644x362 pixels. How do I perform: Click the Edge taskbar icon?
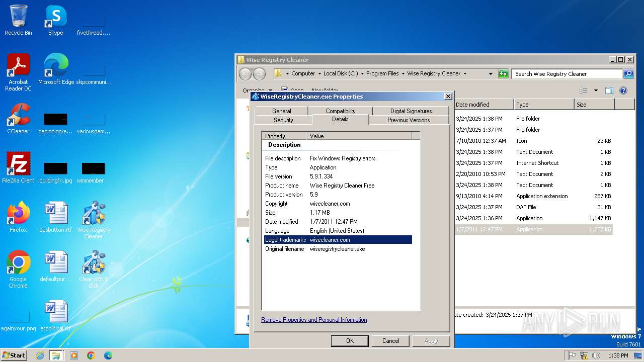click(x=108, y=355)
